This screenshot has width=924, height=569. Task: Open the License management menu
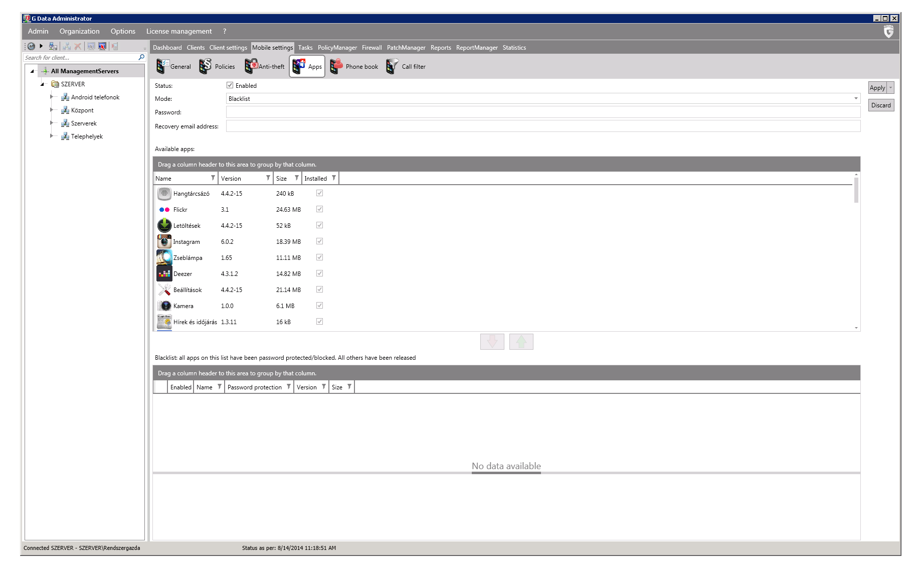pyautogui.click(x=179, y=31)
